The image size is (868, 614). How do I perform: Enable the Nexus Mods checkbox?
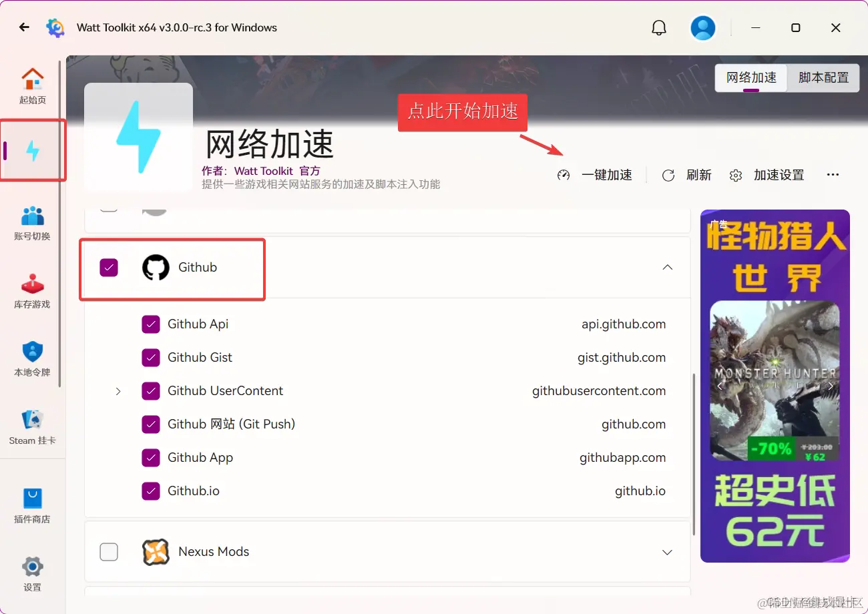(109, 552)
